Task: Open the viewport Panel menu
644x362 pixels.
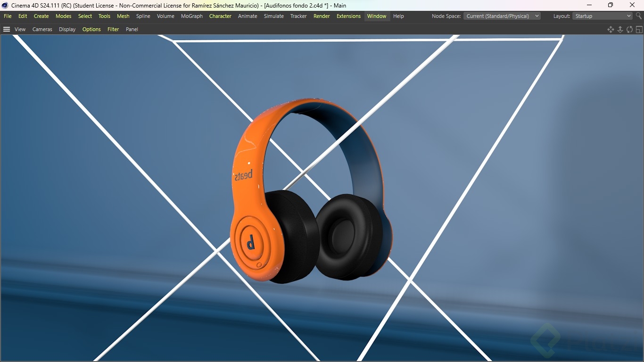Action: point(132,29)
